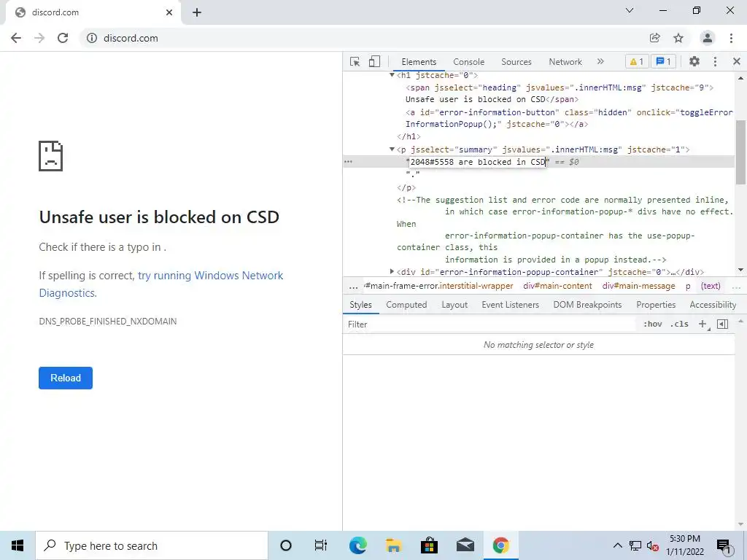Toggle the .cls element classes panel
This screenshot has width=747, height=560.
[679, 324]
